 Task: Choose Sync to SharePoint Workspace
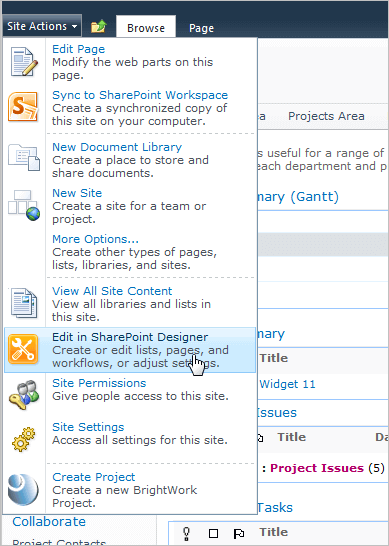tap(130, 108)
